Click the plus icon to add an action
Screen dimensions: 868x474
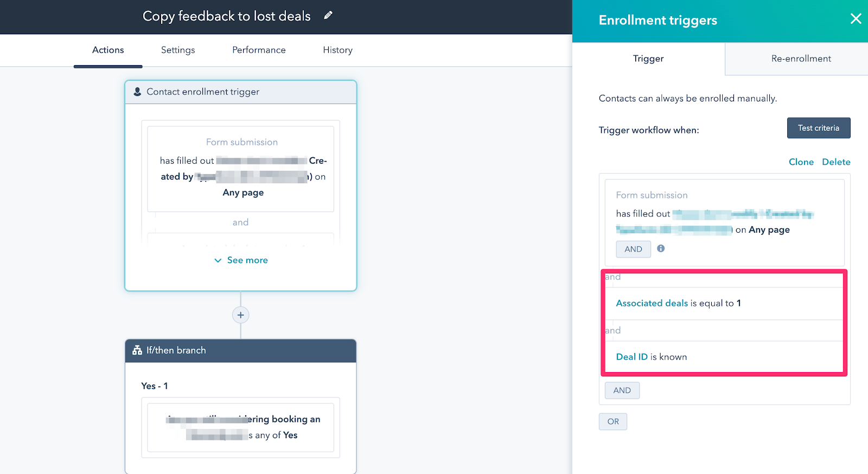[241, 315]
